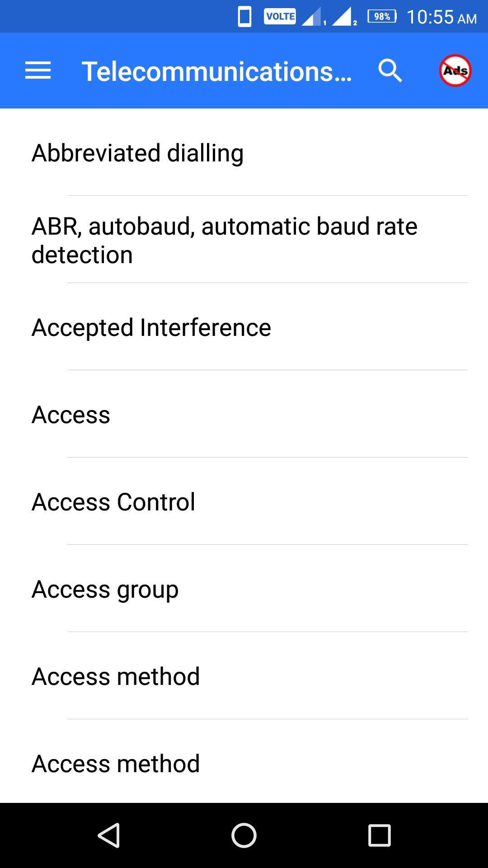Tap the remove Ads icon
488x868 pixels.
coord(455,71)
